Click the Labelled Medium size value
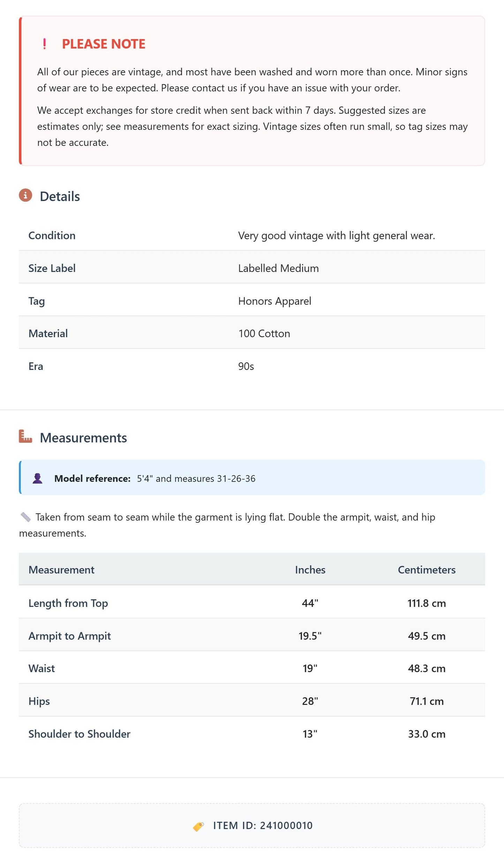Viewport: 504px width, 864px height. [x=278, y=268]
